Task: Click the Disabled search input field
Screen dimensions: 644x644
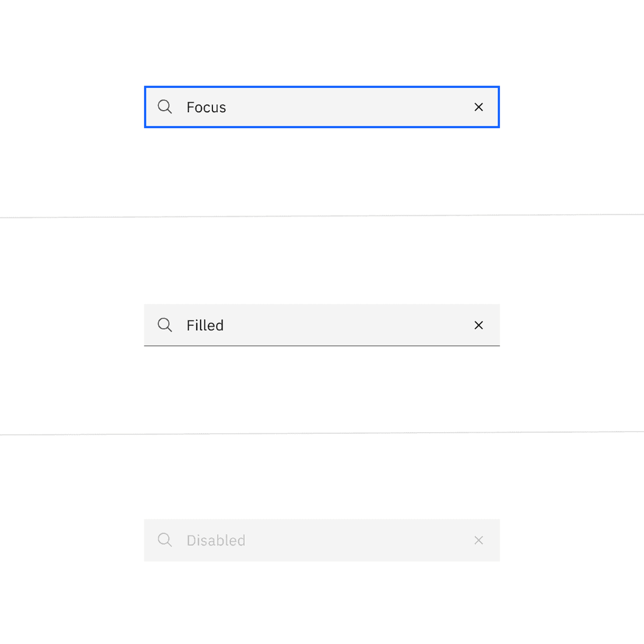Action: pos(307,540)
